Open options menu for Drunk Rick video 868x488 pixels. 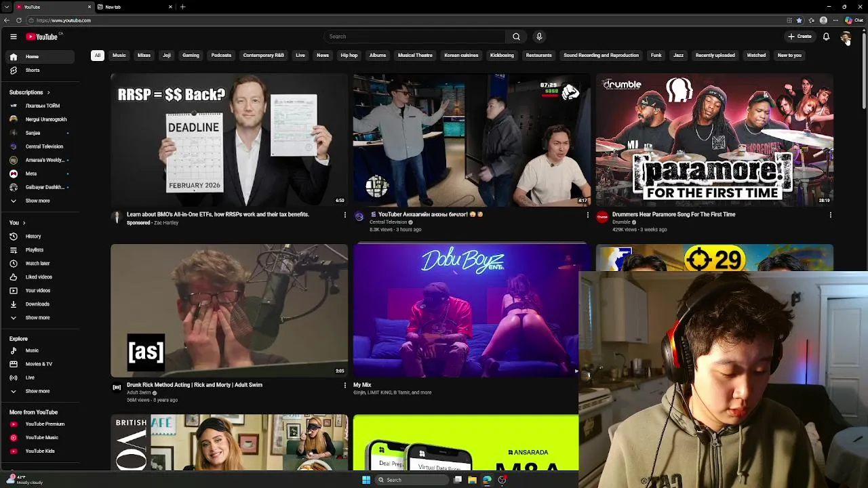pos(344,385)
